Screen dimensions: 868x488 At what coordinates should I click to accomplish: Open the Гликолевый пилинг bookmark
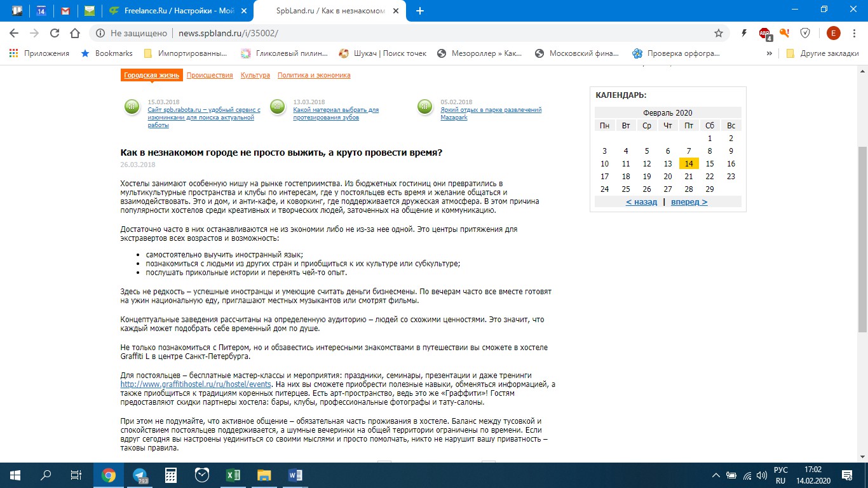click(x=284, y=53)
